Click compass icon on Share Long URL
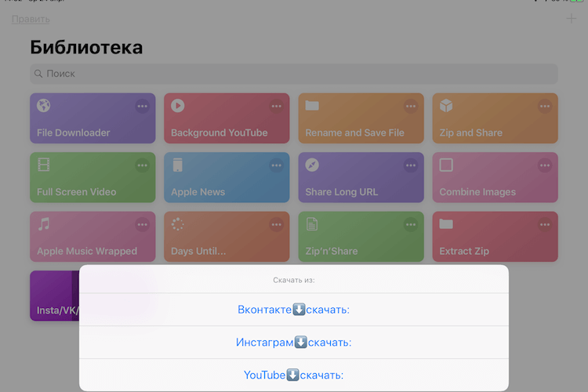Image resolution: width=588 pixels, height=392 pixels. click(312, 165)
